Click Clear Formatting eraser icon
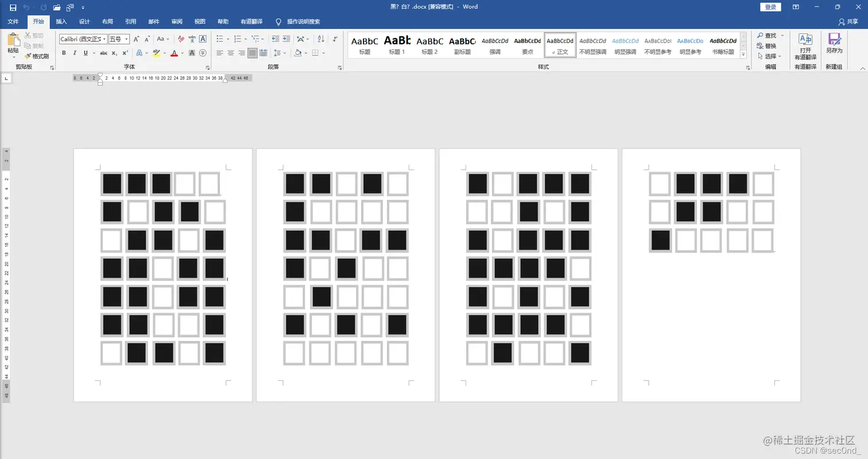 (181, 39)
